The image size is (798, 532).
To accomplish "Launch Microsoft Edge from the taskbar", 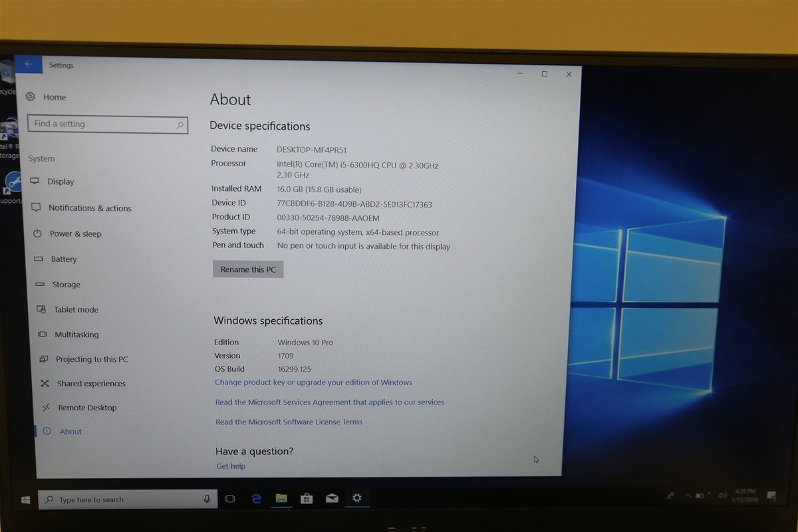I will click(255, 497).
